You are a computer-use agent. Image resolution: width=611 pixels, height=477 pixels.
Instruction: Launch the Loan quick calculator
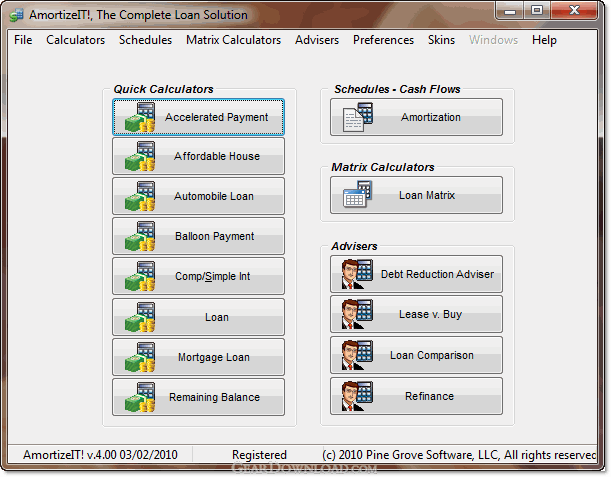[x=198, y=317]
